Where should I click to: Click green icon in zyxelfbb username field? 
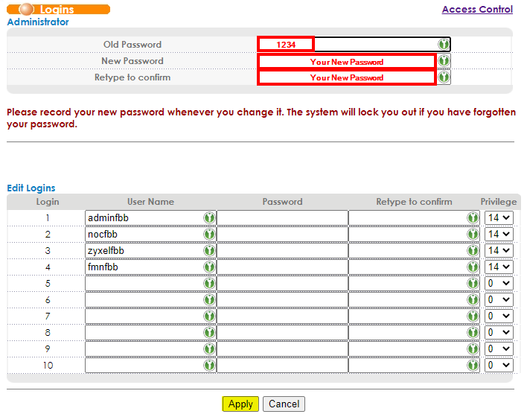coord(209,250)
